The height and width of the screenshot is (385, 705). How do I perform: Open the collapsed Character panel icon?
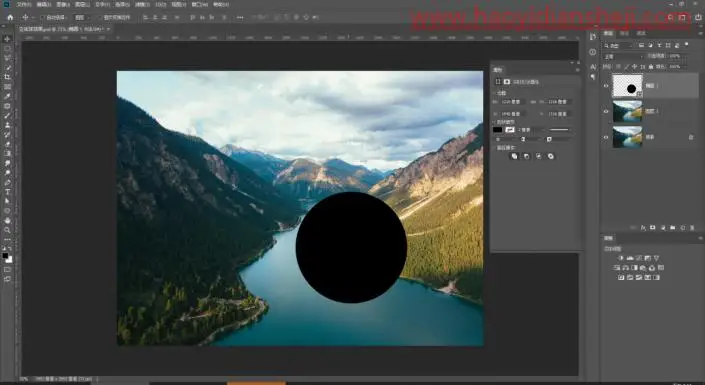[x=593, y=67]
